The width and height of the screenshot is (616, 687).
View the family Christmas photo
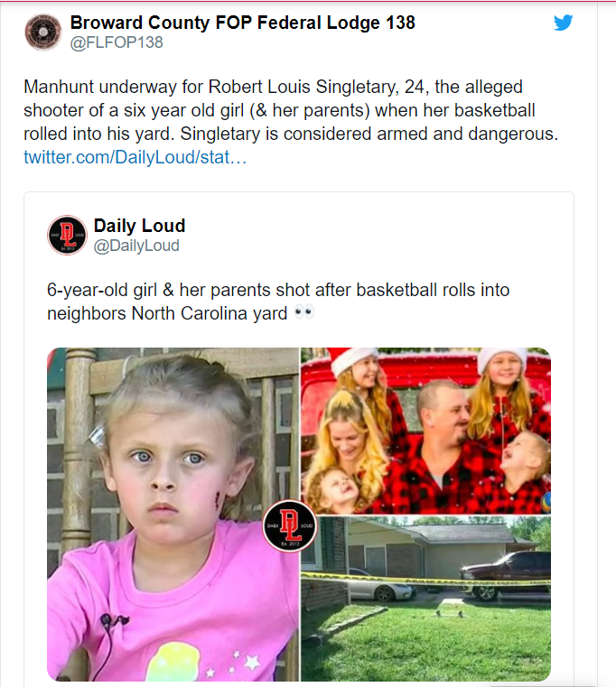tap(425, 431)
